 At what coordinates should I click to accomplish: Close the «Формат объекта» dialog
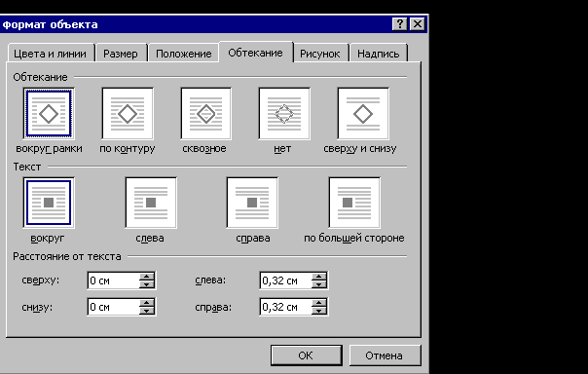[417, 24]
